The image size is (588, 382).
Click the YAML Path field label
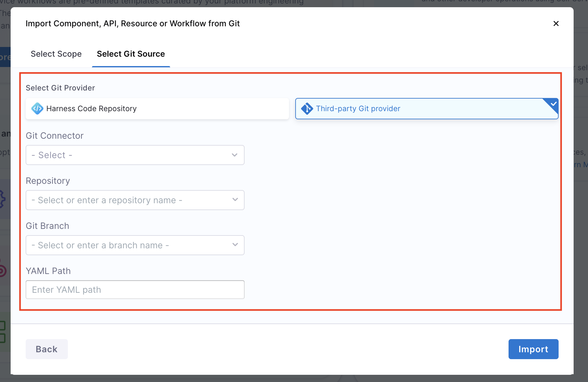click(48, 271)
